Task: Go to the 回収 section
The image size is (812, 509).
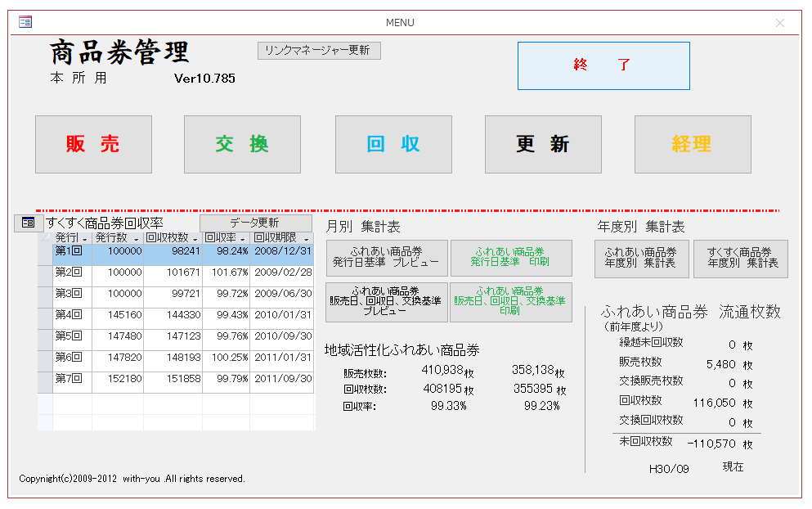Action: pyautogui.click(x=393, y=145)
